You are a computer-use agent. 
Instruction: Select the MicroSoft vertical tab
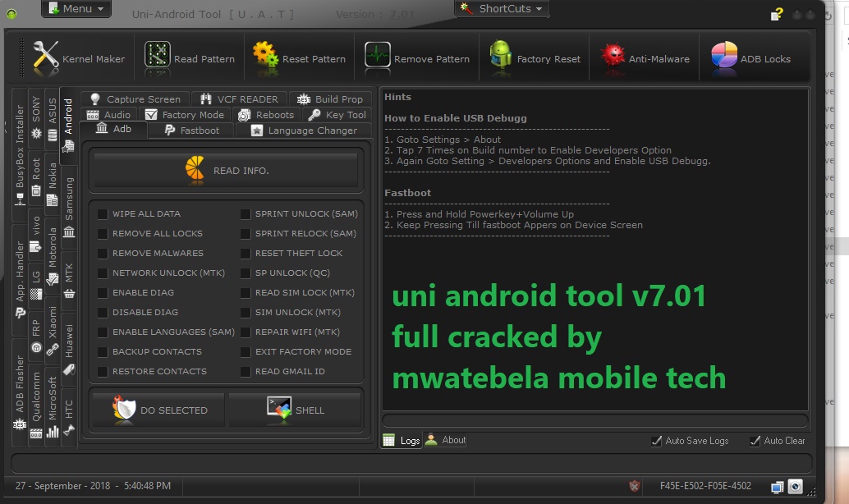click(x=53, y=406)
